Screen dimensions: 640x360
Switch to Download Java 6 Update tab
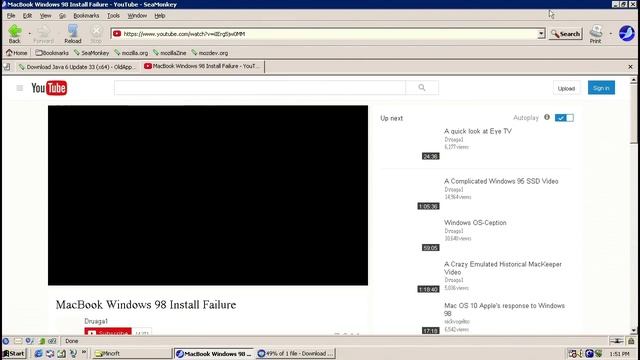pyautogui.click(x=77, y=67)
